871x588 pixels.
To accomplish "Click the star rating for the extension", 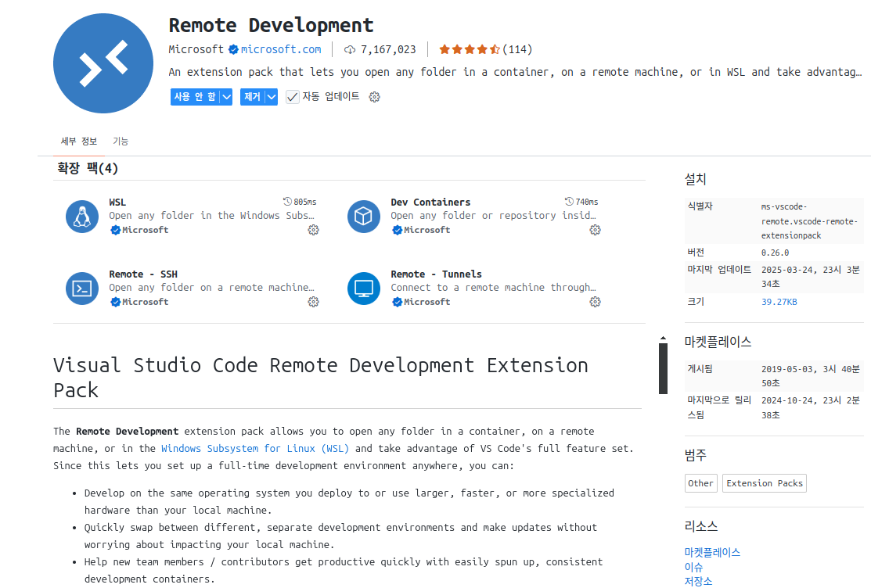I will point(470,49).
